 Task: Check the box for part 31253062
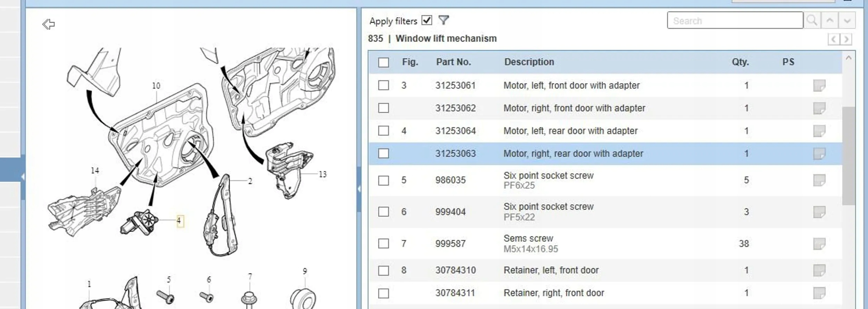(383, 108)
